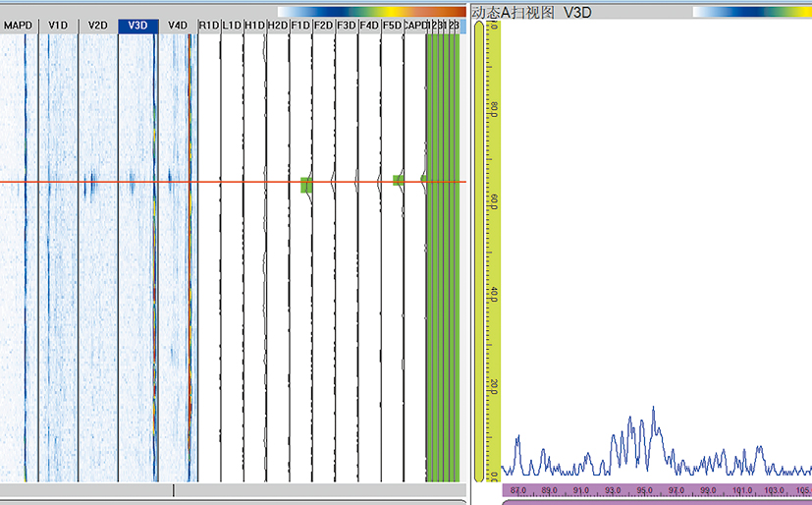Viewport: 812px width, 505px height.
Task: Switch to the V1D channel header
Action: tap(58, 26)
